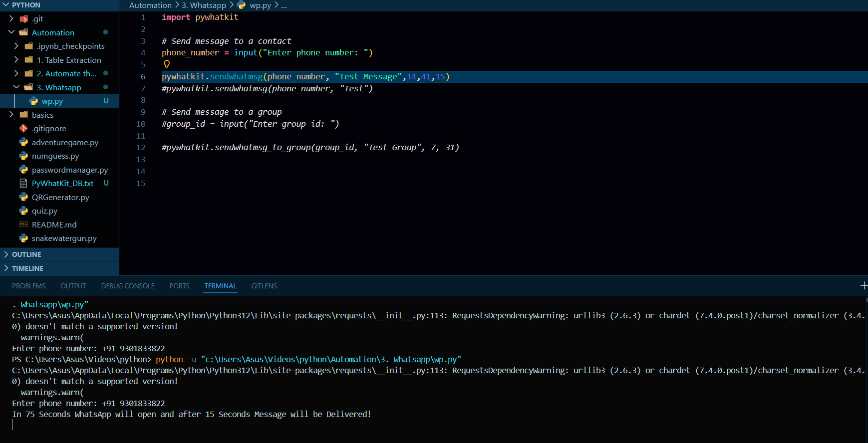Click the .gitignore file icon
This screenshot has height=443, width=868.
coord(23,128)
